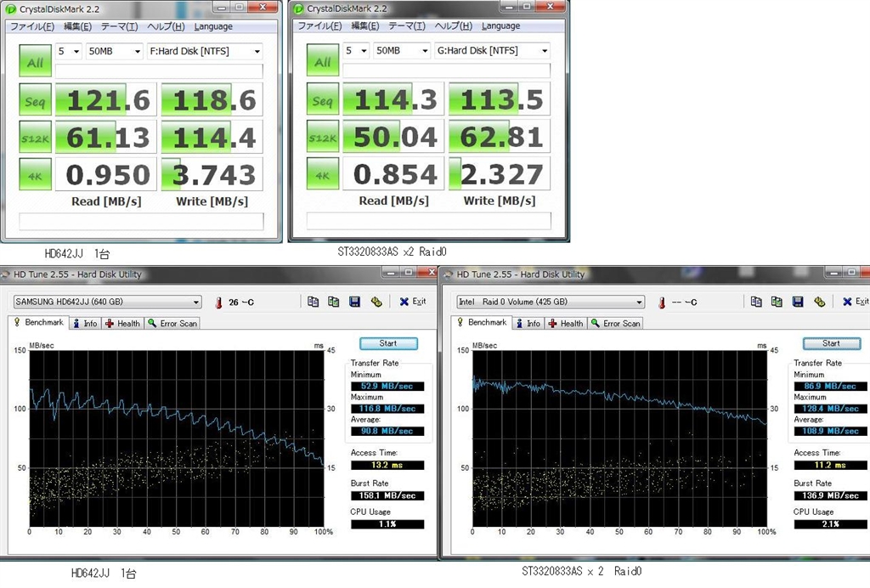
Task: Open the options icon in SAMSUNG HD Tune toolbar
Action: 376,301
